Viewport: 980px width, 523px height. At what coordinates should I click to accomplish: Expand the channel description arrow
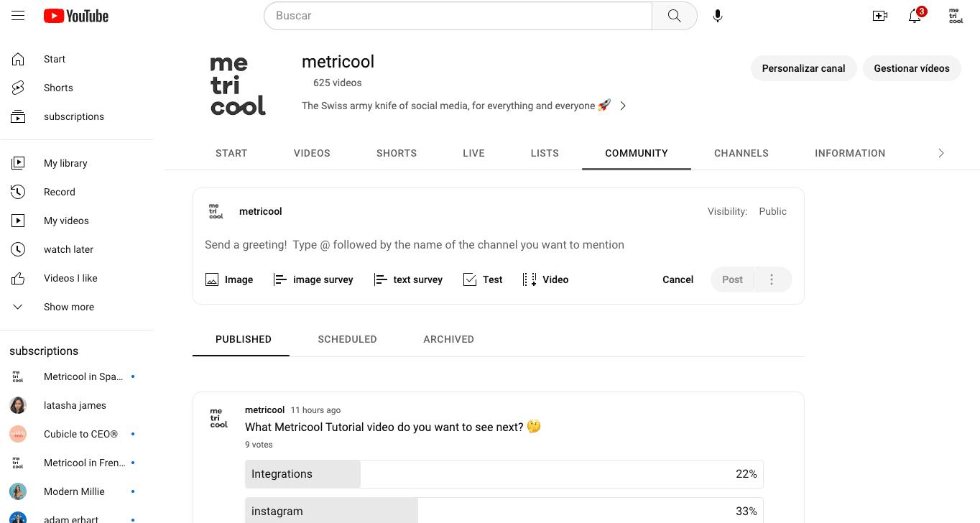pyautogui.click(x=623, y=106)
